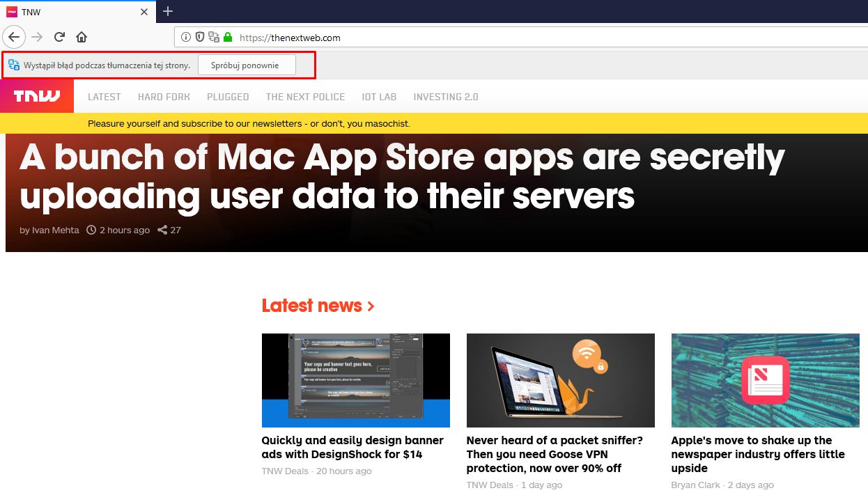Click the green padlock security icon
Image resolution: width=868 pixels, height=502 pixels.
(x=227, y=38)
